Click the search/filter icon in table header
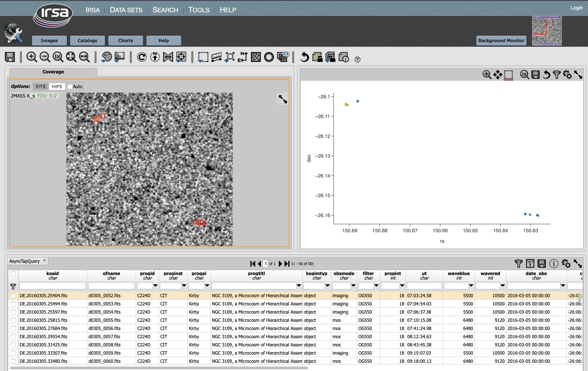This screenshot has width=588, height=371. pyautogui.click(x=13, y=286)
